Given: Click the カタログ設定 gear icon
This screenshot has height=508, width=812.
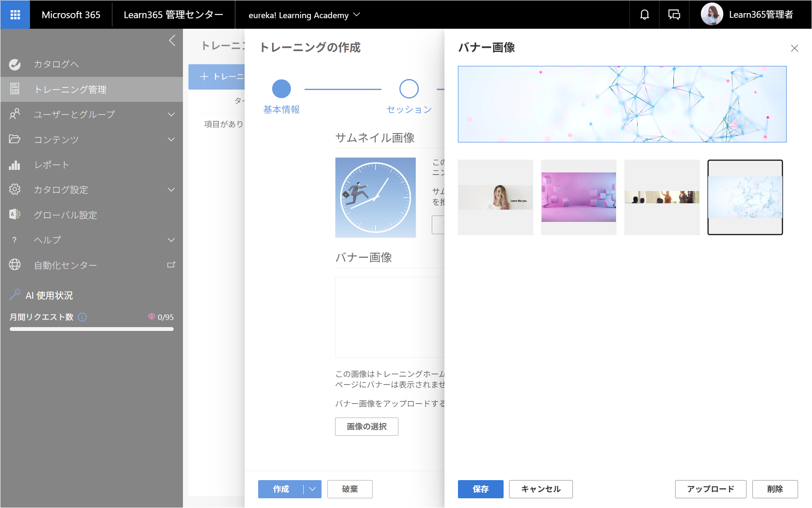Looking at the screenshot, I should [15, 189].
